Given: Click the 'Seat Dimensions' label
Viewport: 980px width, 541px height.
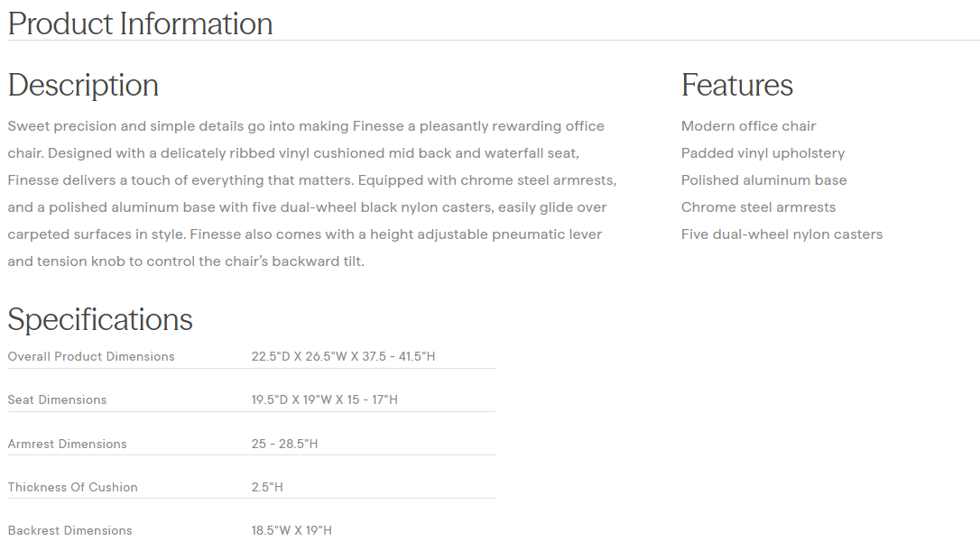Looking at the screenshot, I should point(57,400).
